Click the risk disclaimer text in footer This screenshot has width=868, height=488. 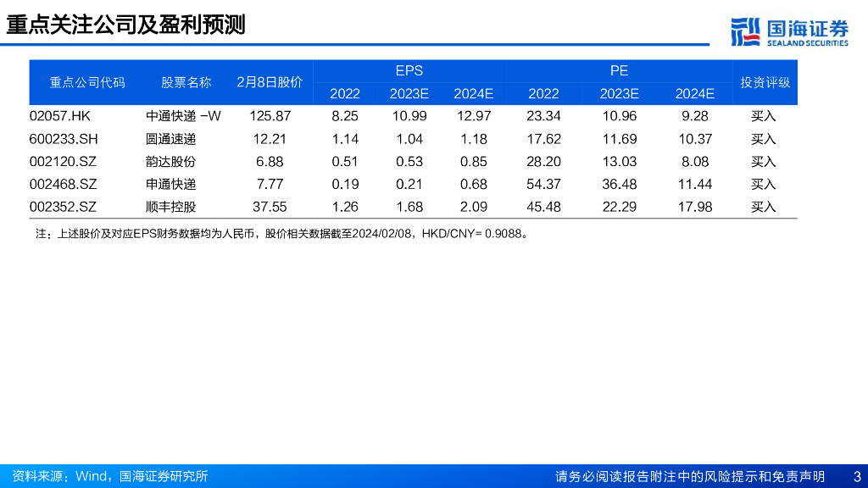click(x=690, y=476)
